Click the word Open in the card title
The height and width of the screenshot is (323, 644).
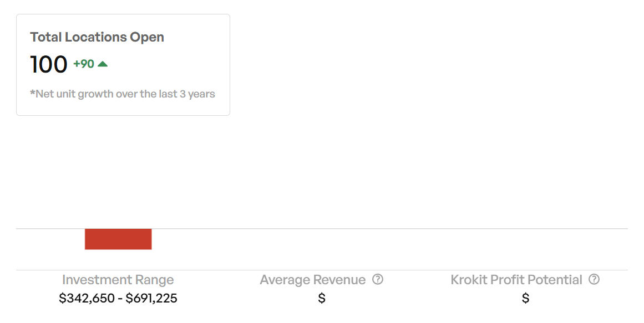point(147,37)
